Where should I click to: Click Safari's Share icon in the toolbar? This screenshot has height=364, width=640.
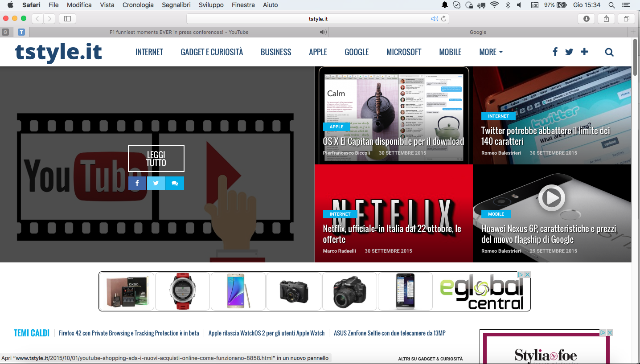(x=606, y=19)
